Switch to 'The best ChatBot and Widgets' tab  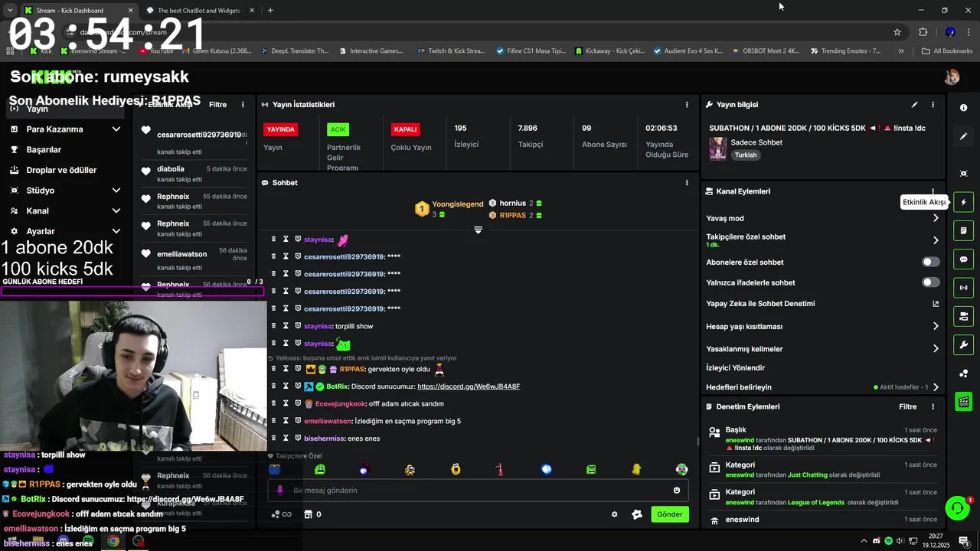(198, 11)
